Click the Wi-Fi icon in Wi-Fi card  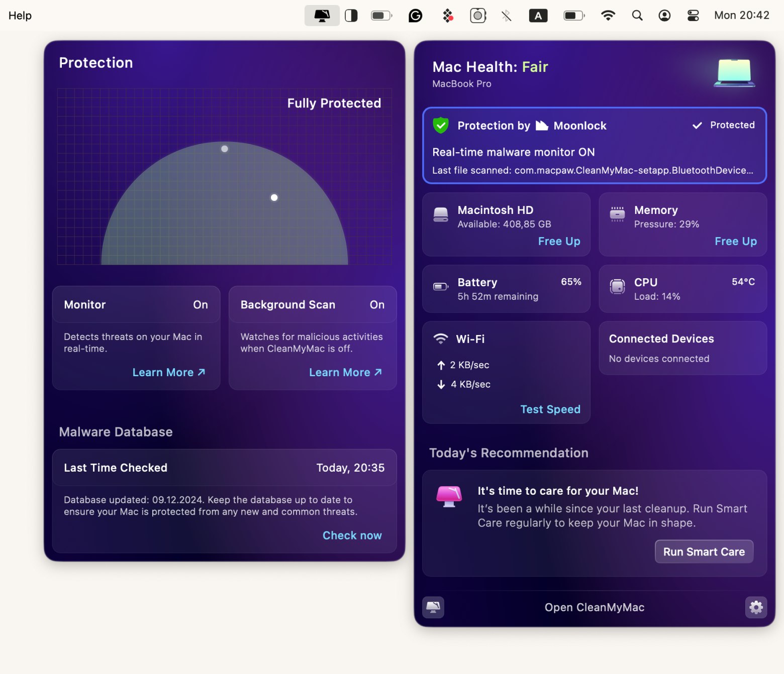click(x=441, y=339)
